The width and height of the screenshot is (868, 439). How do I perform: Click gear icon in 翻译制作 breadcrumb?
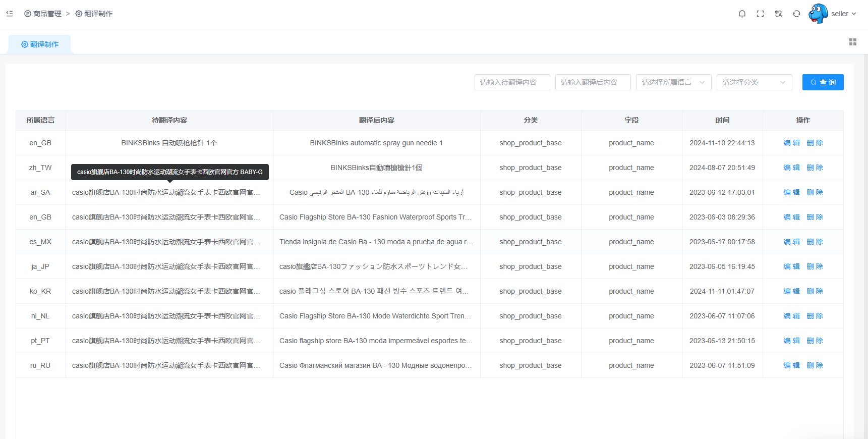point(79,14)
